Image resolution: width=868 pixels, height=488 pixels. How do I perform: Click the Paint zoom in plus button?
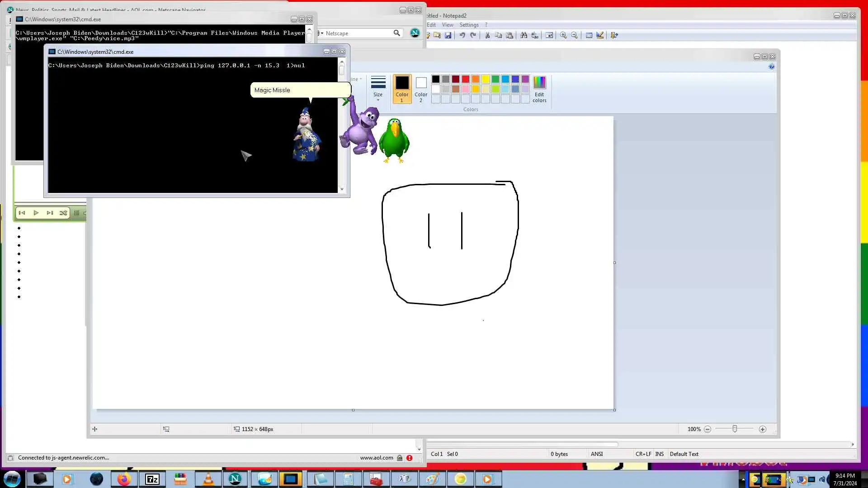click(763, 429)
